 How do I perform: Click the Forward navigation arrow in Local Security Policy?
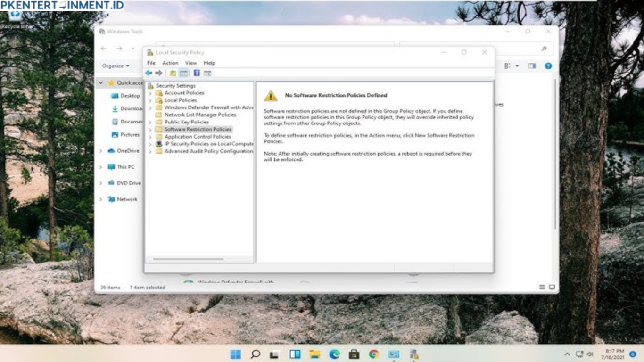tap(159, 73)
